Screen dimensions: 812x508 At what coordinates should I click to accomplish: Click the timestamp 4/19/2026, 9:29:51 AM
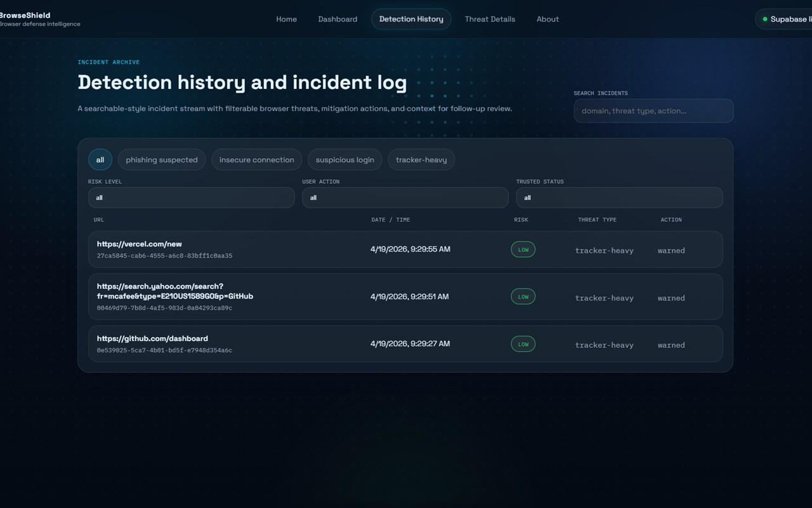coord(410,297)
